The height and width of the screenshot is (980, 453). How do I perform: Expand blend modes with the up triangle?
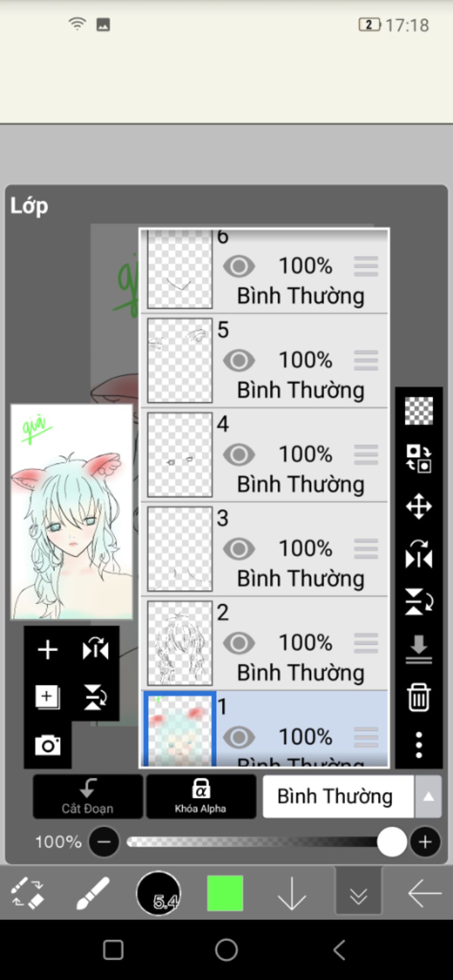[428, 797]
